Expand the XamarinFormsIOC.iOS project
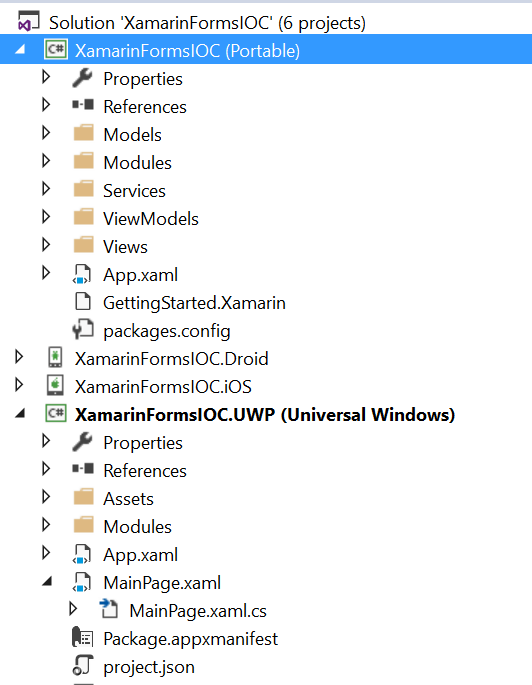The height and width of the screenshot is (685, 532). click(19, 385)
